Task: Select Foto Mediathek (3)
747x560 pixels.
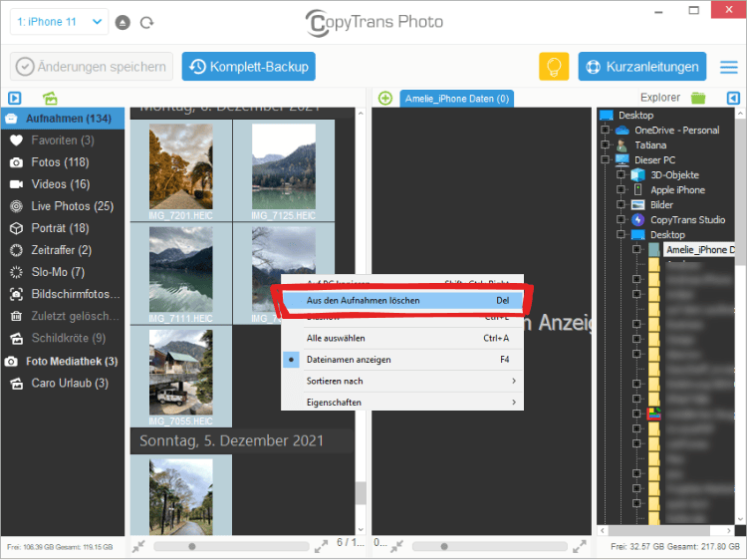Action: pyautogui.click(x=63, y=362)
